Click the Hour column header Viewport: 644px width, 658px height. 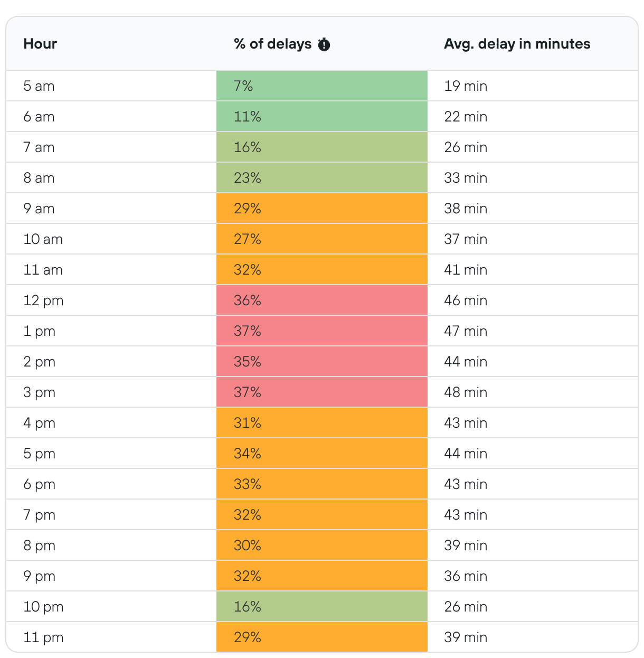(40, 44)
